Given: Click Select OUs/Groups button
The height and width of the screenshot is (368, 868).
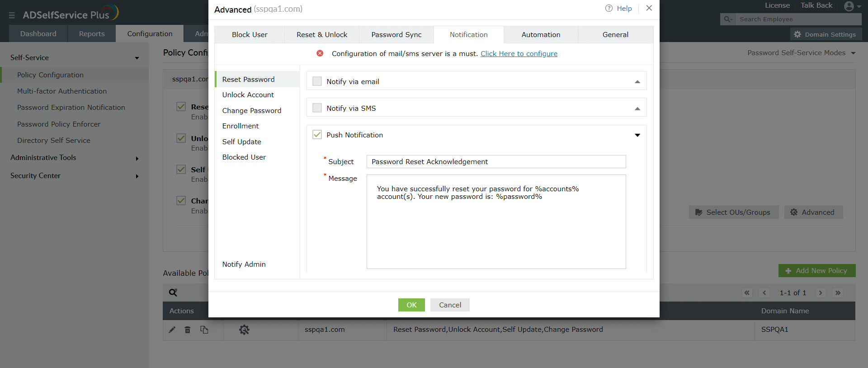Looking at the screenshot, I should pos(734,212).
